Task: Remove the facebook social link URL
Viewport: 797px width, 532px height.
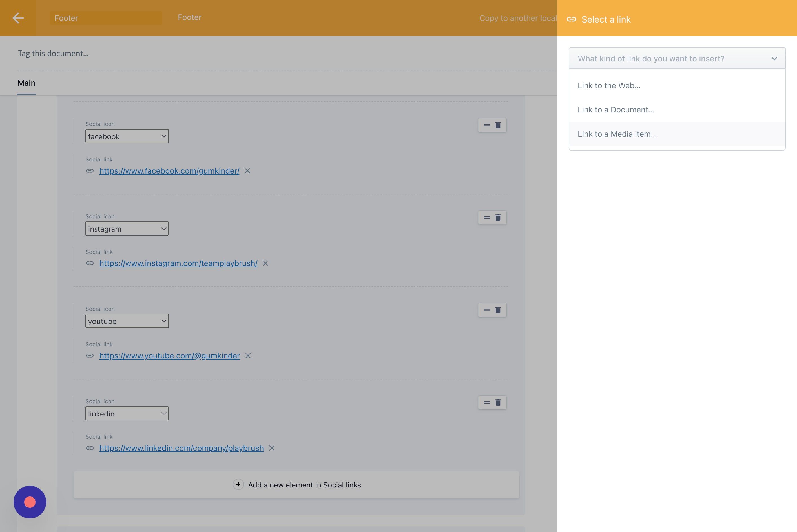Action: (247, 171)
